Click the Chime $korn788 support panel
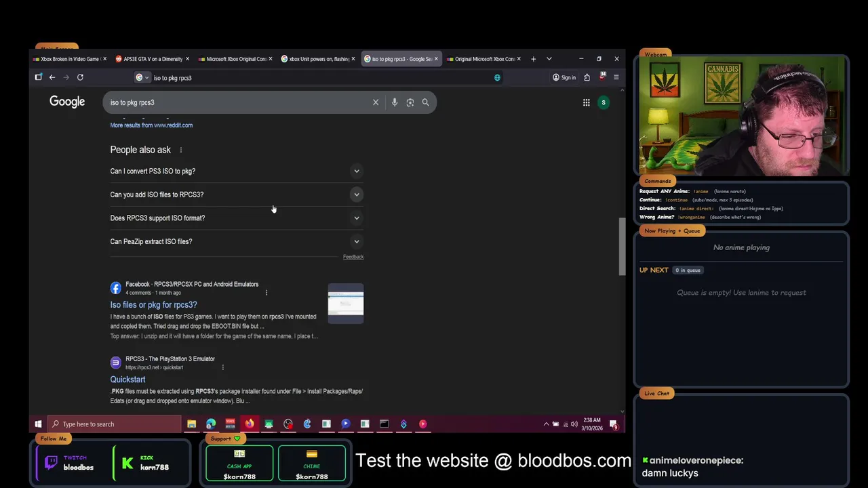The width and height of the screenshot is (868, 488). tap(312, 464)
